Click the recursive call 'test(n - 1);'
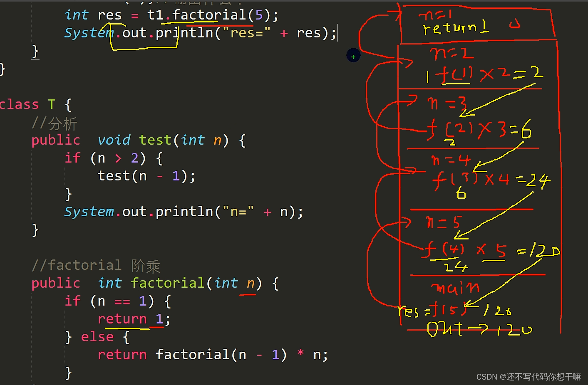The height and width of the screenshot is (385, 588). 146,176
